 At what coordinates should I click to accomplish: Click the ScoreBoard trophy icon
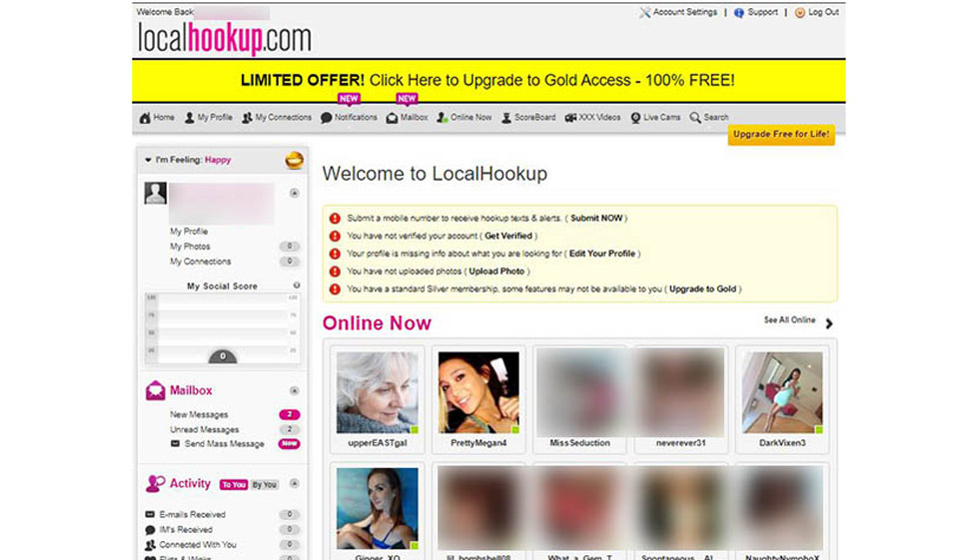506,118
